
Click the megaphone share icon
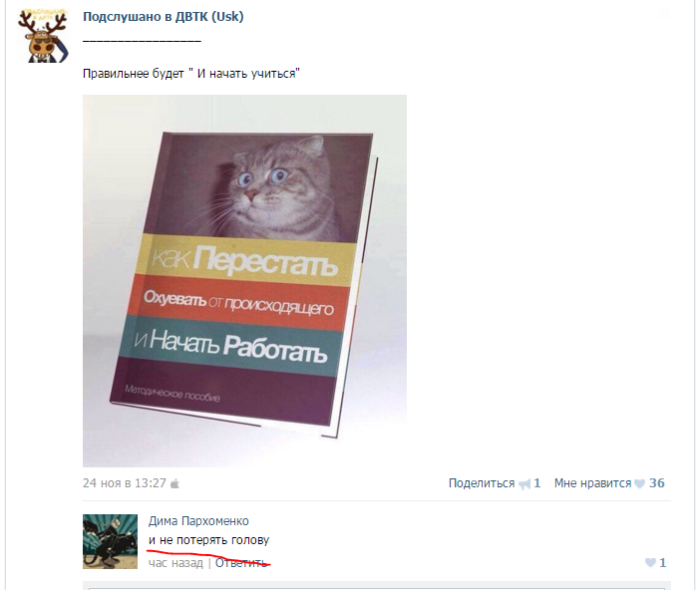point(525,483)
